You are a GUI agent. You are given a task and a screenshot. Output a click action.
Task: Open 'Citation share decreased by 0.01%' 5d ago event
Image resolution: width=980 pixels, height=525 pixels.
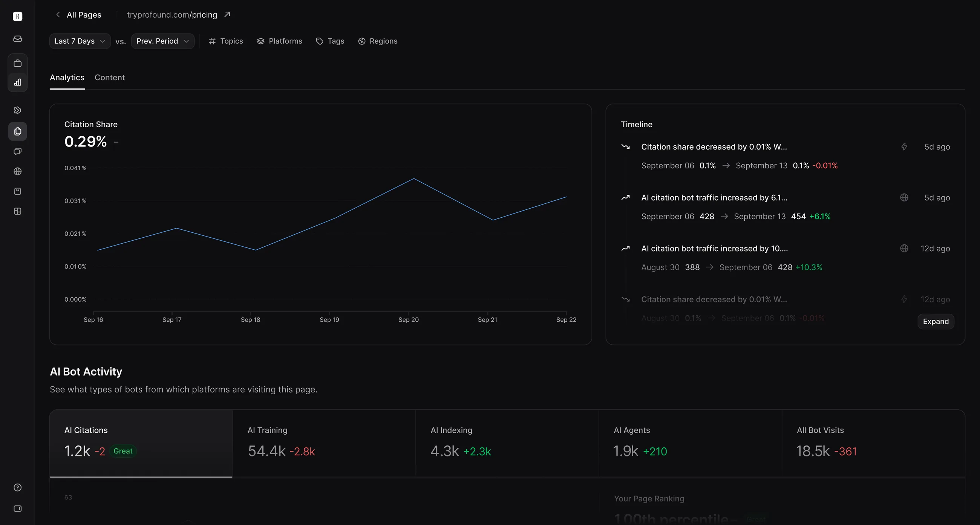pyautogui.click(x=714, y=147)
